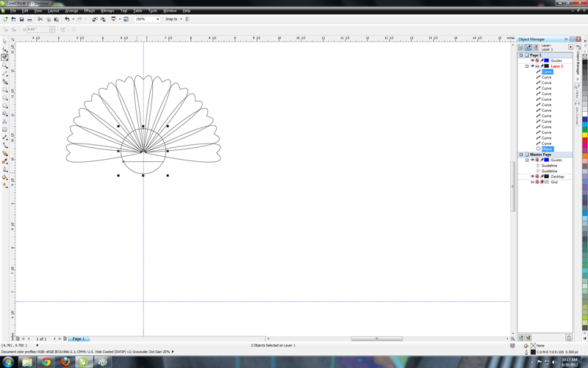Click the Undo arrow

tap(67, 19)
